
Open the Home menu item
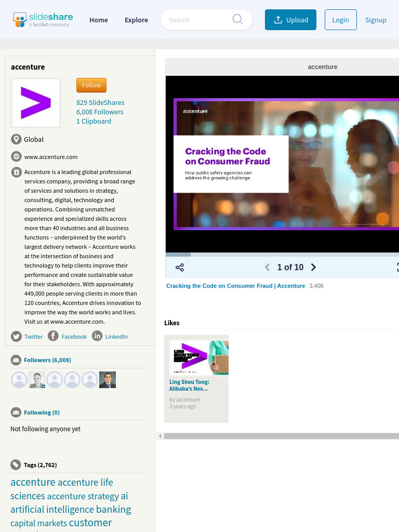tap(99, 20)
